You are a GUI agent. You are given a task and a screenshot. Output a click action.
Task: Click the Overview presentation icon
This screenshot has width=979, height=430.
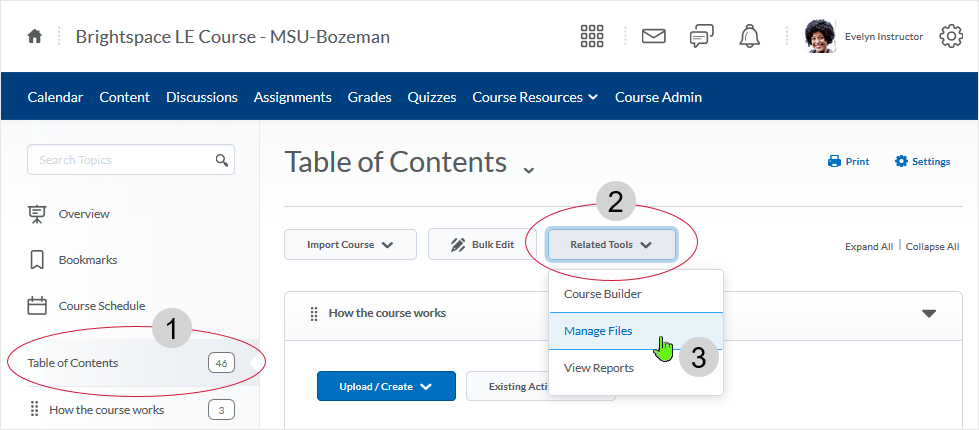click(x=37, y=214)
